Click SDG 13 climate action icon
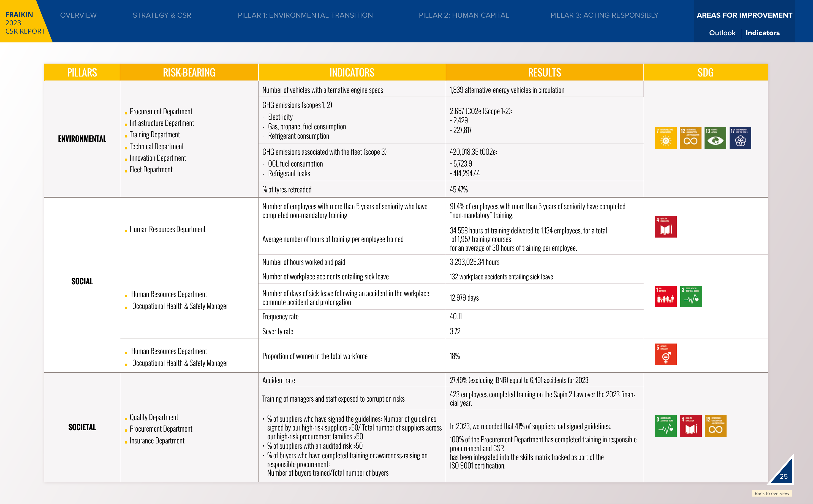 click(x=715, y=138)
